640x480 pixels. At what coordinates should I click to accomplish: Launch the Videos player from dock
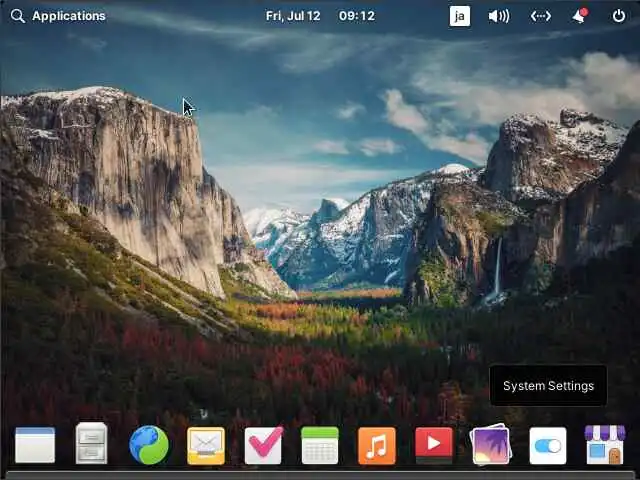coord(434,445)
